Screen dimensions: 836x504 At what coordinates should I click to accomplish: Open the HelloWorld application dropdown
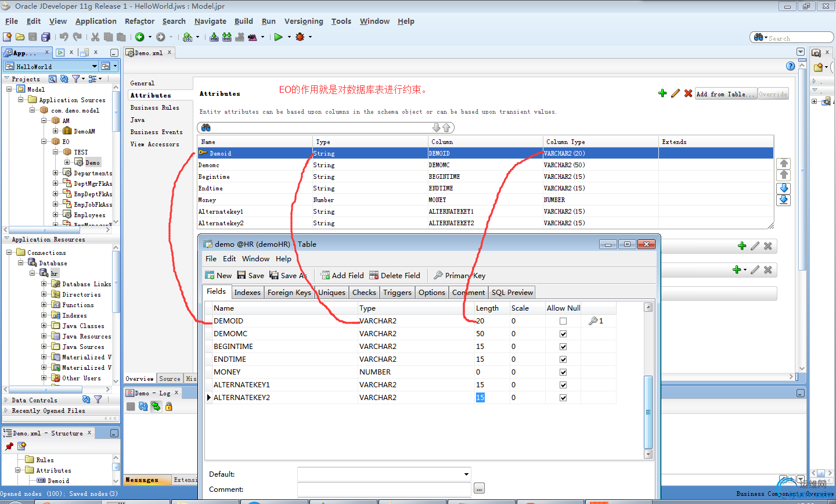click(x=95, y=66)
